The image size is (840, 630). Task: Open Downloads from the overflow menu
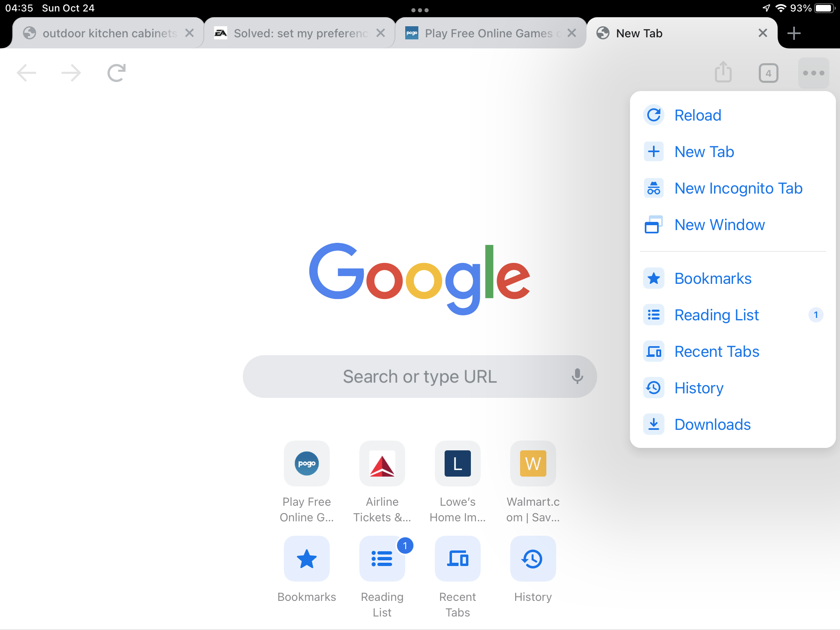pyautogui.click(x=733, y=425)
